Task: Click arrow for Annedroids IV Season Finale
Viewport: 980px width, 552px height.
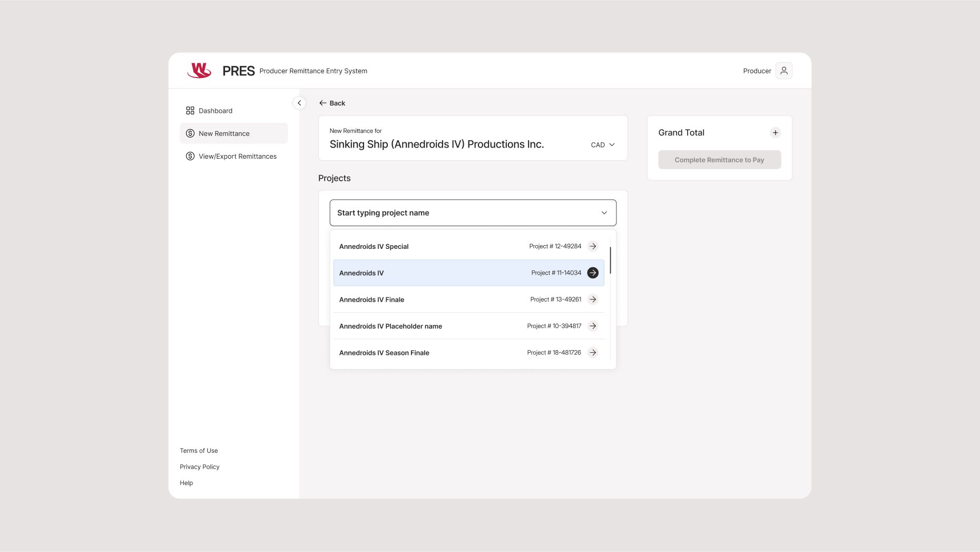Action: click(593, 353)
